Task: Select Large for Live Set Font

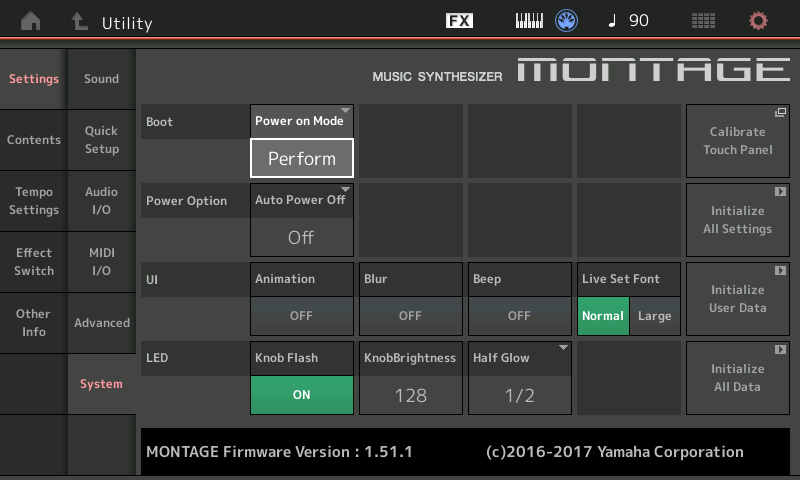Action: (655, 316)
